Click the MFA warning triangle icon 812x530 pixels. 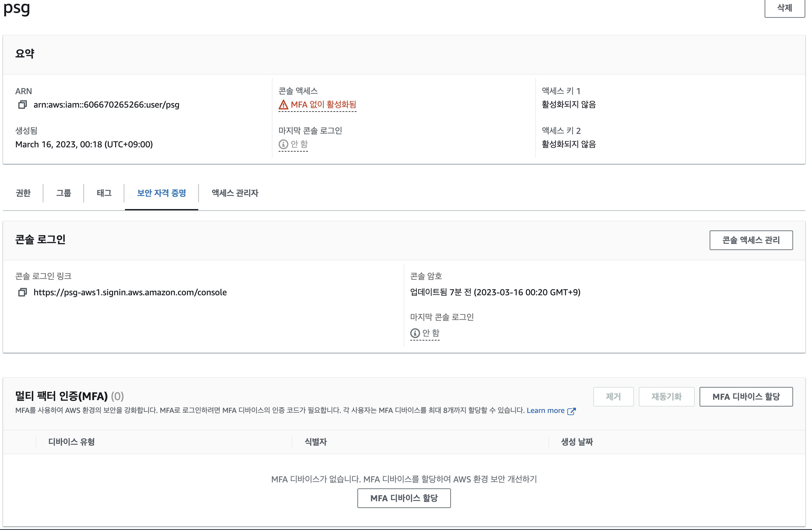click(283, 105)
